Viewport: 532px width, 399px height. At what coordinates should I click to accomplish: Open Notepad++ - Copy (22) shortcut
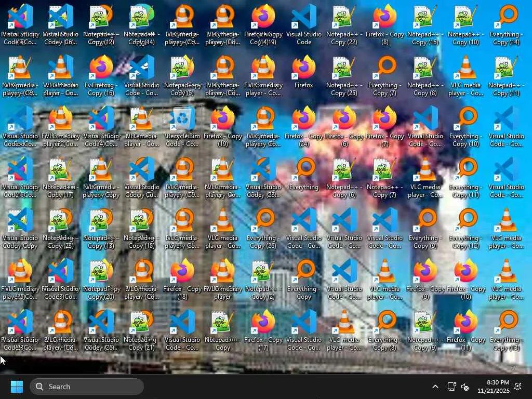pos(344,24)
